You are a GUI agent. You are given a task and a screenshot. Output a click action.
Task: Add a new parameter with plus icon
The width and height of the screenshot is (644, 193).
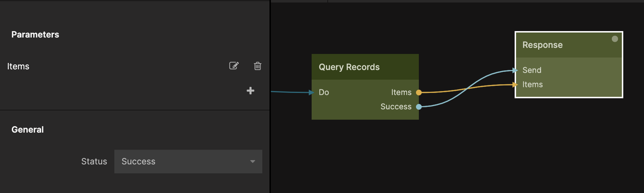click(251, 91)
